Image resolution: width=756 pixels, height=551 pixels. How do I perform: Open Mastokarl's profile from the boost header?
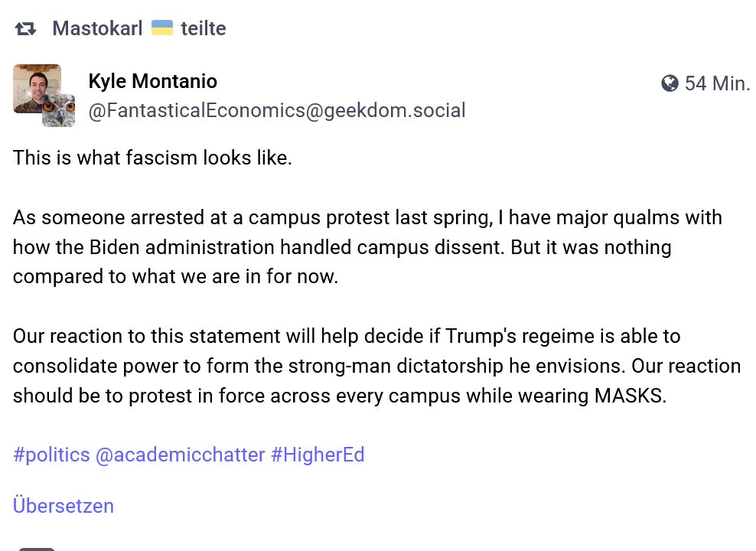pos(97,28)
